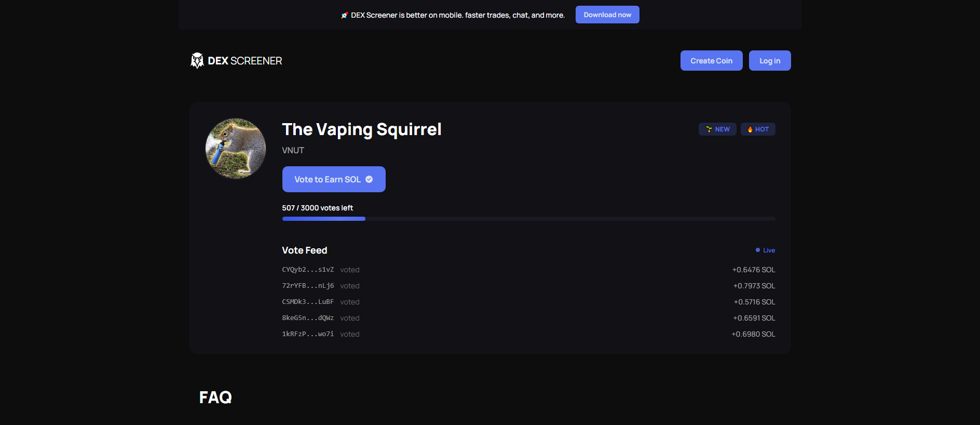Image resolution: width=980 pixels, height=425 pixels.
Task: Click the +0.6476 SOL reward amount
Action: (x=754, y=270)
